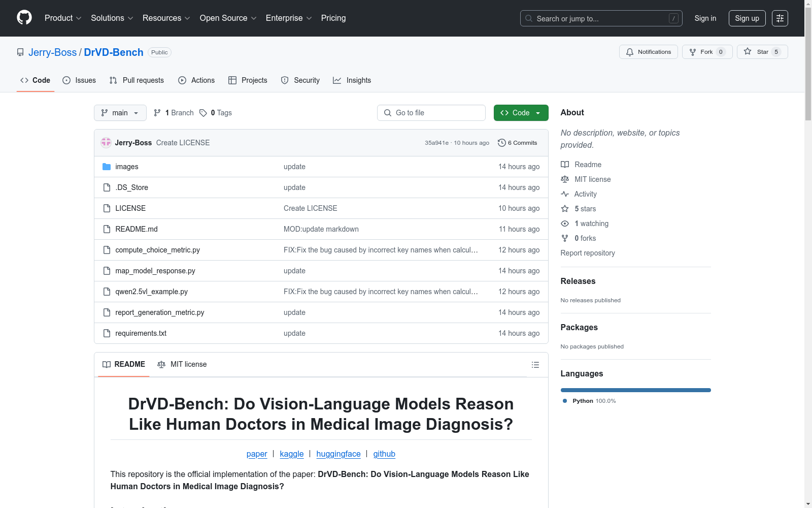The height and width of the screenshot is (508, 812).
Task: Open the Solutions menu
Action: point(112,18)
